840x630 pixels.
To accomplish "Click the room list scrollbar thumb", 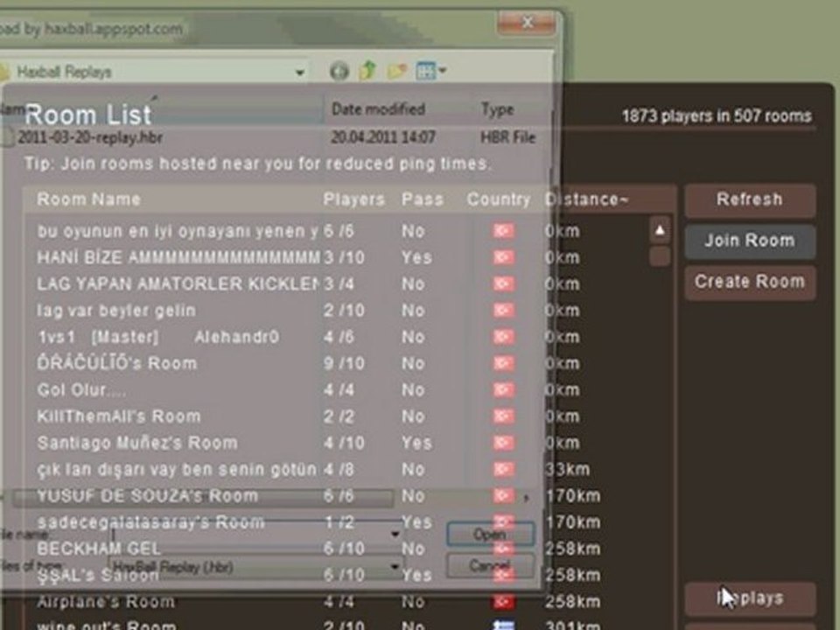I will coord(660,256).
